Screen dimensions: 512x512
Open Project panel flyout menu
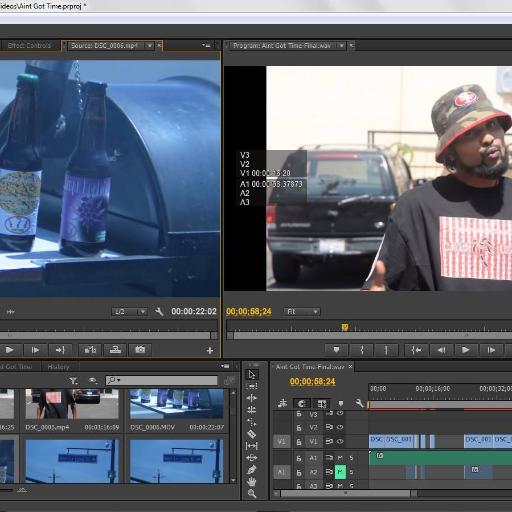(x=225, y=366)
